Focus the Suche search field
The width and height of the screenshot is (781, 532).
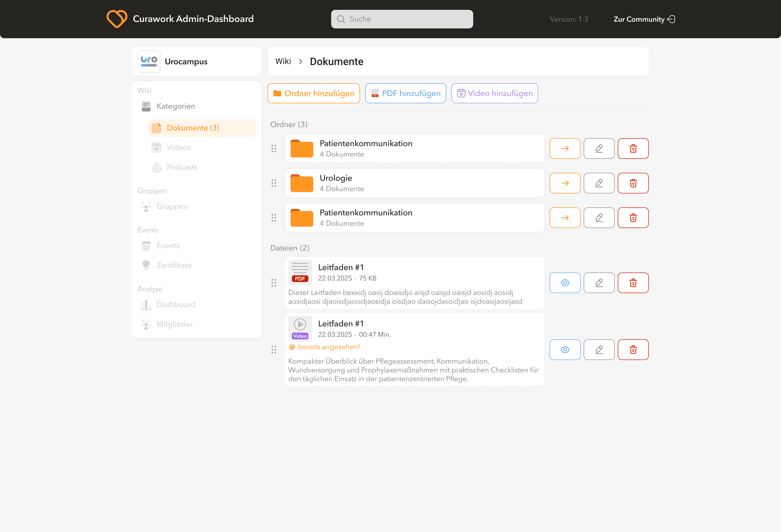402,19
